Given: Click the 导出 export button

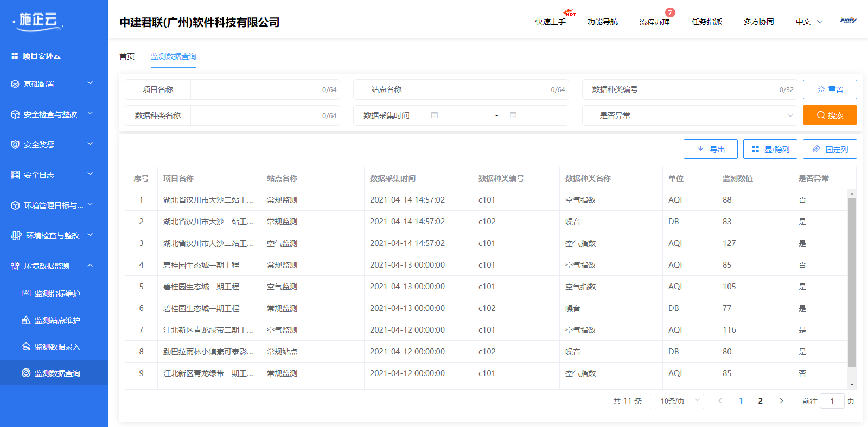Looking at the screenshot, I should tap(710, 149).
